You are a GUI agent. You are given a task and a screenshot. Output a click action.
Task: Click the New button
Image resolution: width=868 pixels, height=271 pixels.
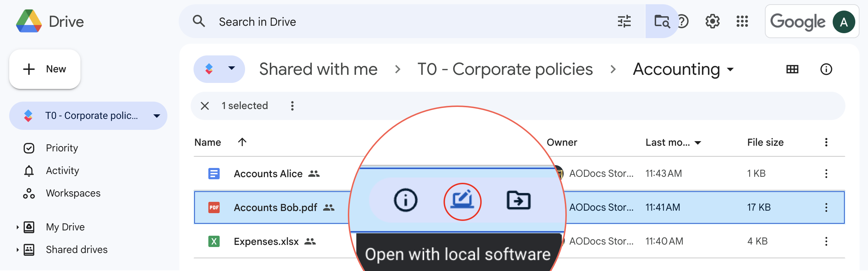point(45,69)
